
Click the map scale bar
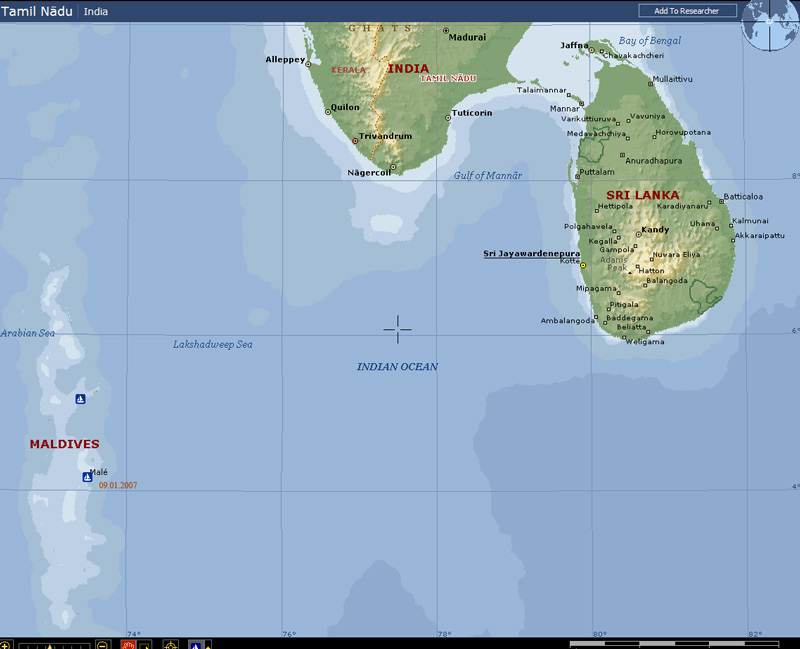(680, 643)
